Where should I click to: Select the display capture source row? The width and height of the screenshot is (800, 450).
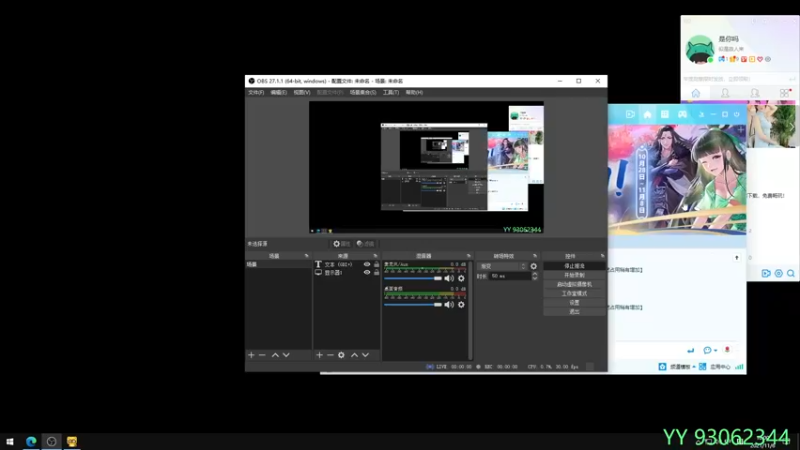(x=347, y=272)
